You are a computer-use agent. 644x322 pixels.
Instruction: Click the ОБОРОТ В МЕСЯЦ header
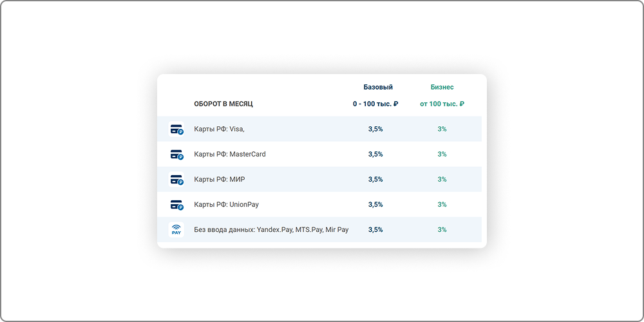pyautogui.click(x=223, y=104)
